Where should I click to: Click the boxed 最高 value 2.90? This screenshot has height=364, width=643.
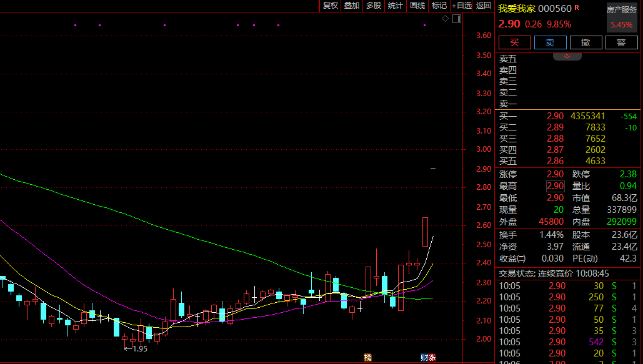(x=556, y=186)
